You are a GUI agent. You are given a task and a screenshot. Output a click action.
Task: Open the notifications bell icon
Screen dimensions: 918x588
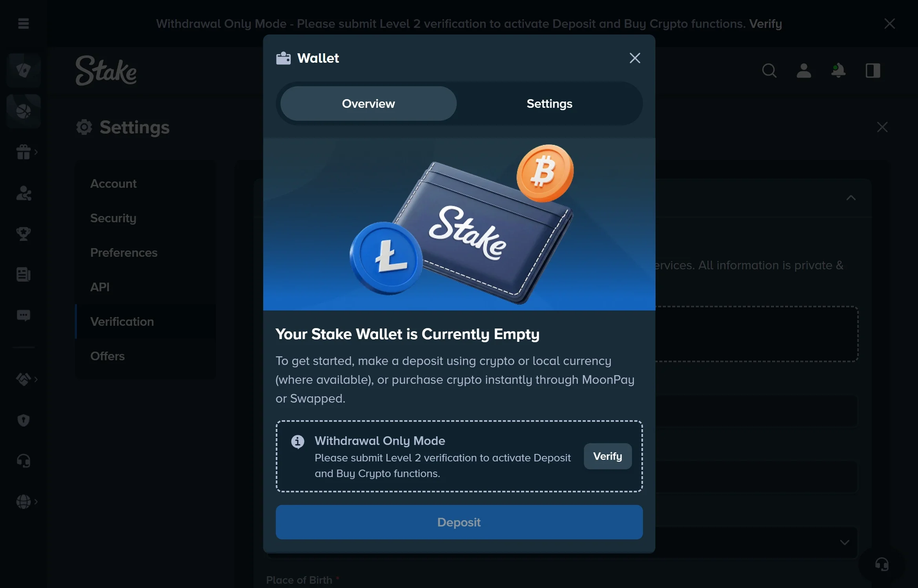[838, 71]
